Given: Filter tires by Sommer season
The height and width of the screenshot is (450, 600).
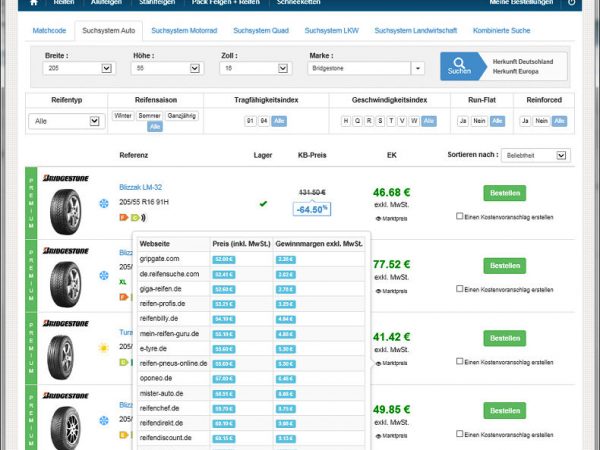Looking at the screenshot, I should coord(150,116).
